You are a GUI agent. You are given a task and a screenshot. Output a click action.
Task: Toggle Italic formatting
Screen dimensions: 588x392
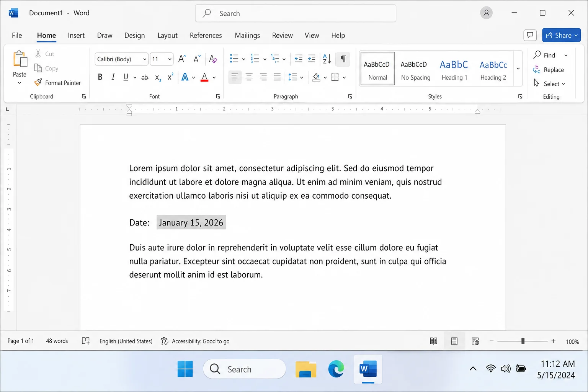pyautogui.click(x=113, y=77)
